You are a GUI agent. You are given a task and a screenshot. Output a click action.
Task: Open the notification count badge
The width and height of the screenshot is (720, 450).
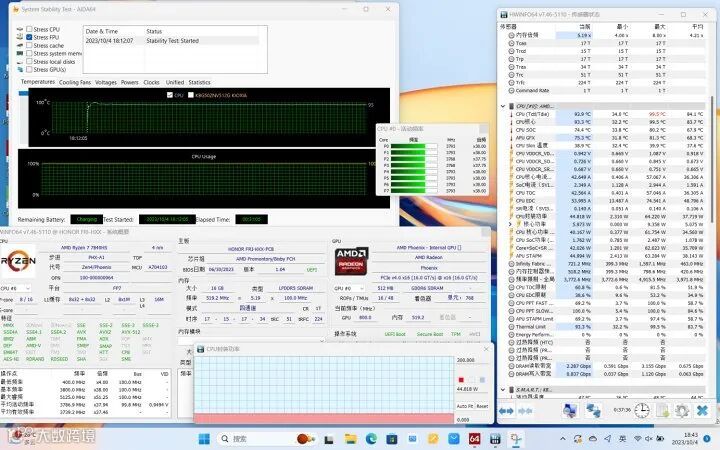click(708, 439)
